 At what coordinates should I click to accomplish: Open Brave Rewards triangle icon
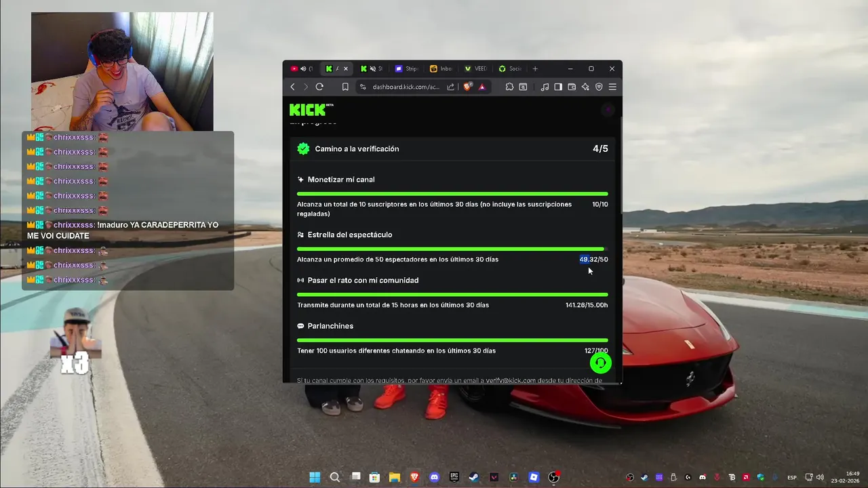tap(482, 87)
